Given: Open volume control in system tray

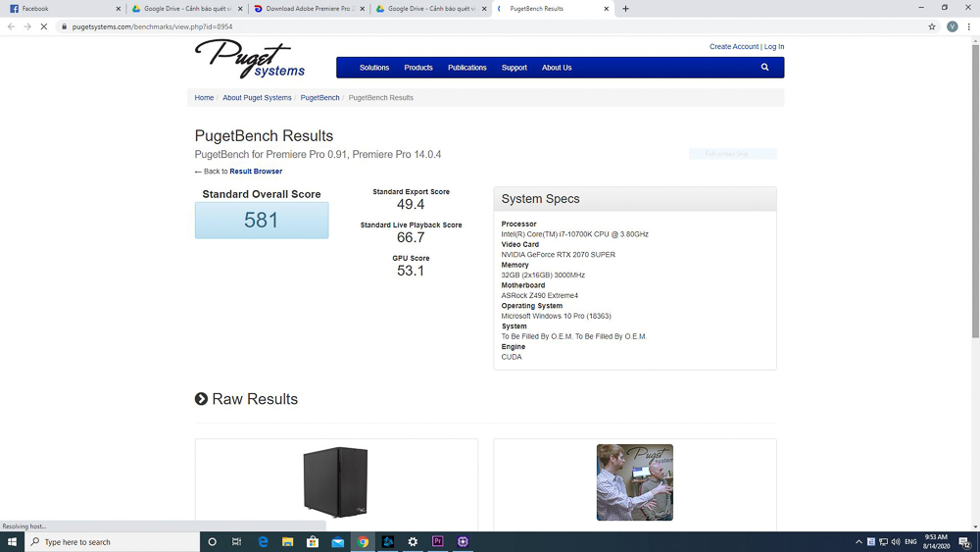Looking at the screenshot, I should [896, 541].
